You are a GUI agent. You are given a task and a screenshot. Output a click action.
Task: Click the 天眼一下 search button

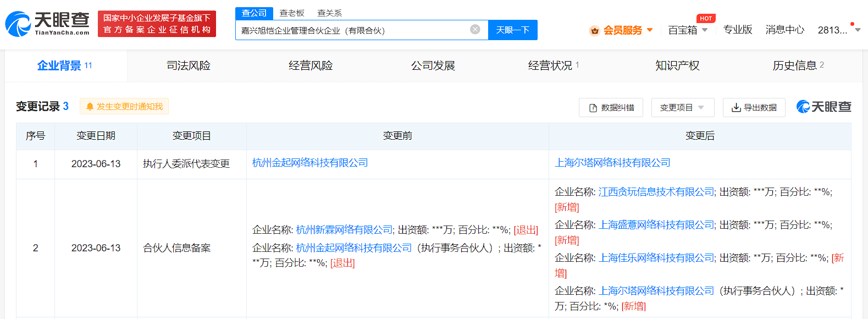click(513, 30)
